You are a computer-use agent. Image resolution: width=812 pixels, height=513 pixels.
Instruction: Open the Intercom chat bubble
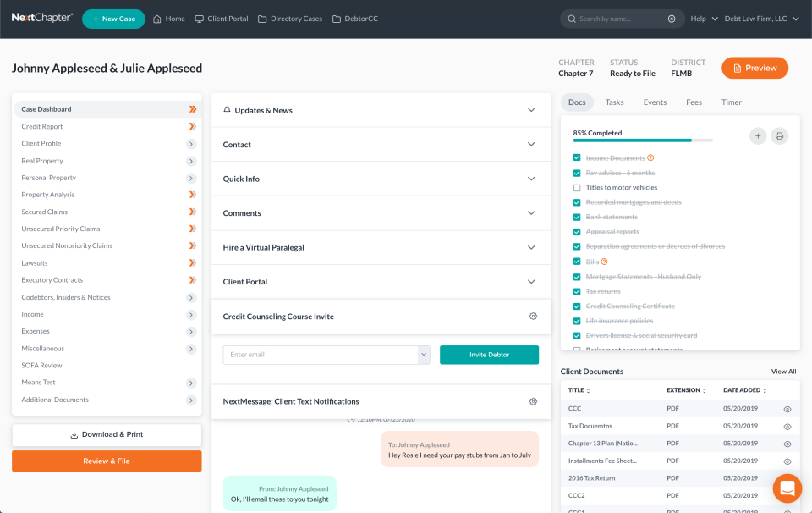787,488
